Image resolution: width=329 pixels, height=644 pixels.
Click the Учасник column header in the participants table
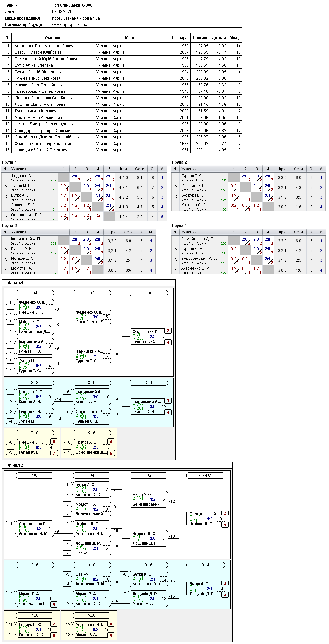(x=52, y=38)
